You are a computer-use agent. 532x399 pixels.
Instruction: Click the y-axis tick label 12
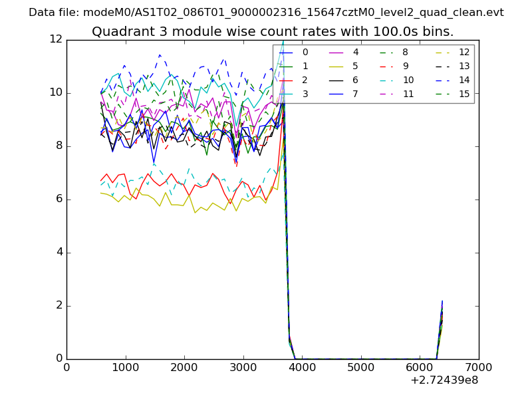[x=55, y=39]
